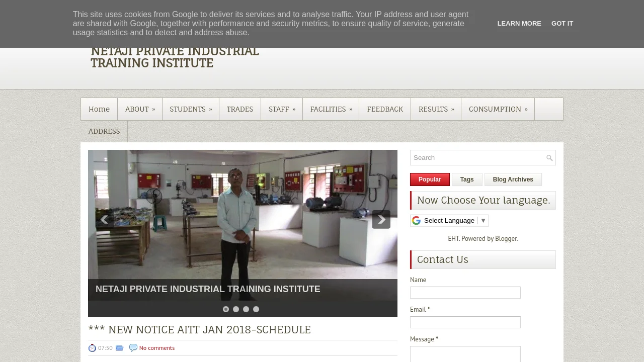The image size is (644, 362).
Task: Click the previous slide arrow
Action: (104, 219)
